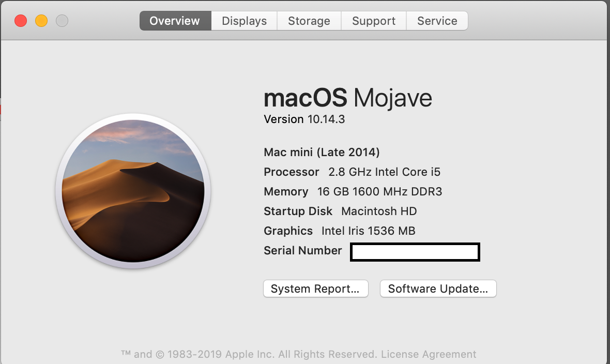This screenshot has height=364, width=610.
Task: Click the Processor 2.8 GHz line
Action: click(352, 172)
